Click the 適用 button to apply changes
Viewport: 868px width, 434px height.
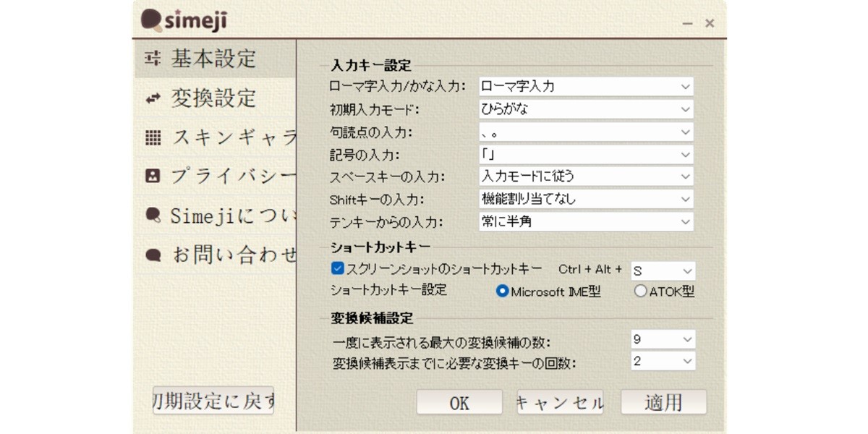663,401
